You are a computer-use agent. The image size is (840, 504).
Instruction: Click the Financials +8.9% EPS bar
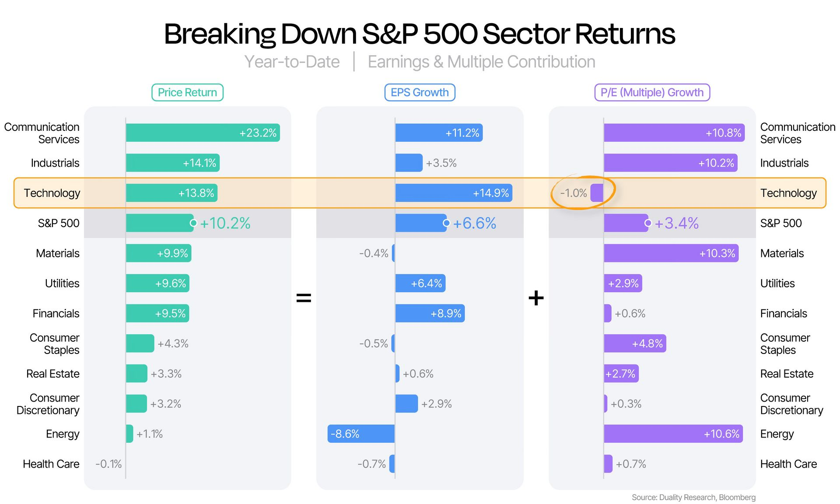tap(430, 313)
